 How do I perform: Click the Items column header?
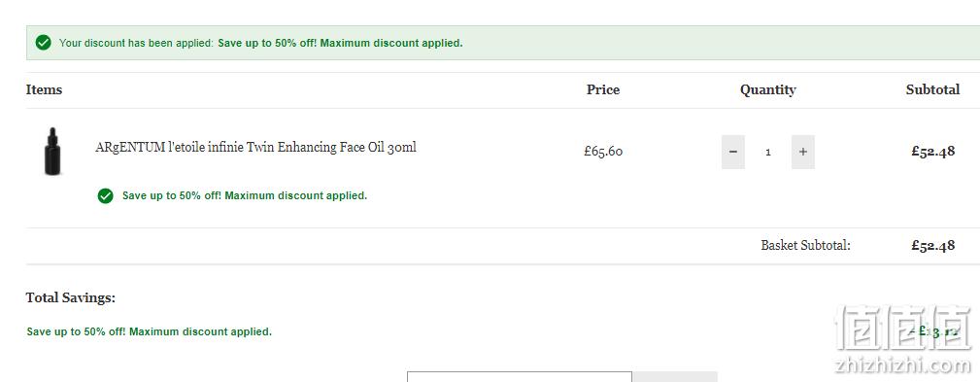coord(44,89)
